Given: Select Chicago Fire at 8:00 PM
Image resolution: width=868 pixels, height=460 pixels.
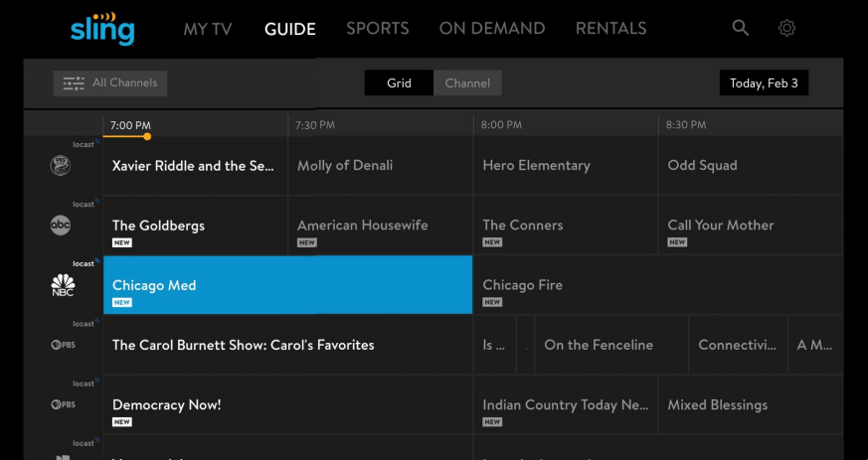Looking at the screenshot, I should pyautogui.click(x=658, y=285).
